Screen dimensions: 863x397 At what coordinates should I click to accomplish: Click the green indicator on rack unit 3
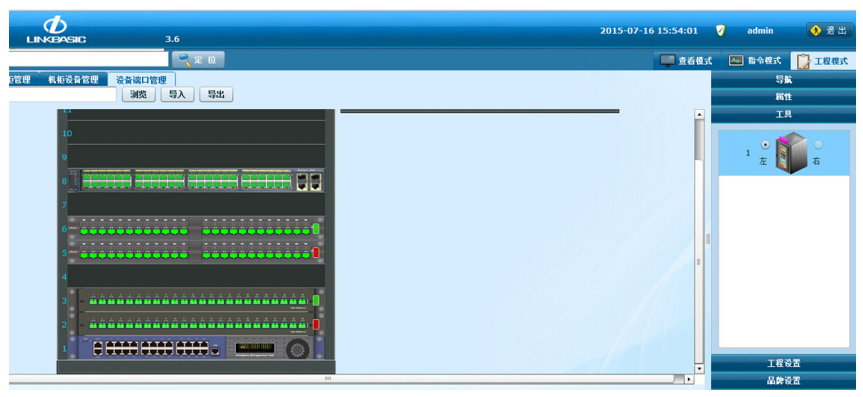pos(316,301)
